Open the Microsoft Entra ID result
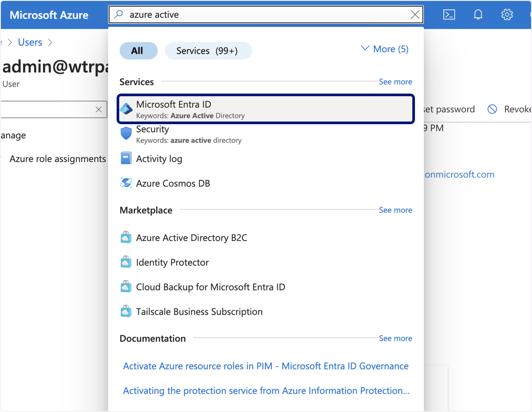Viewport: 532px width, 412px height. (x=266, y=109)
